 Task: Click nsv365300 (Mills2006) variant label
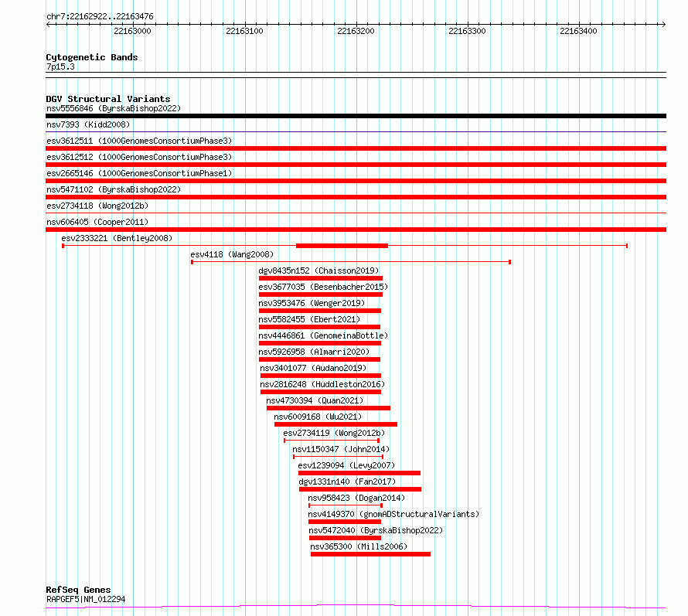359,546
